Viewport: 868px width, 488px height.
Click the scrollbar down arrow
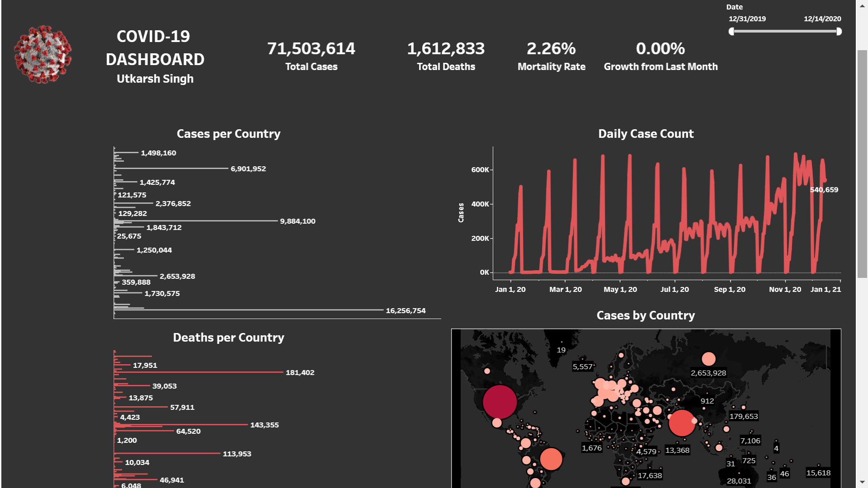pos(862,482)
